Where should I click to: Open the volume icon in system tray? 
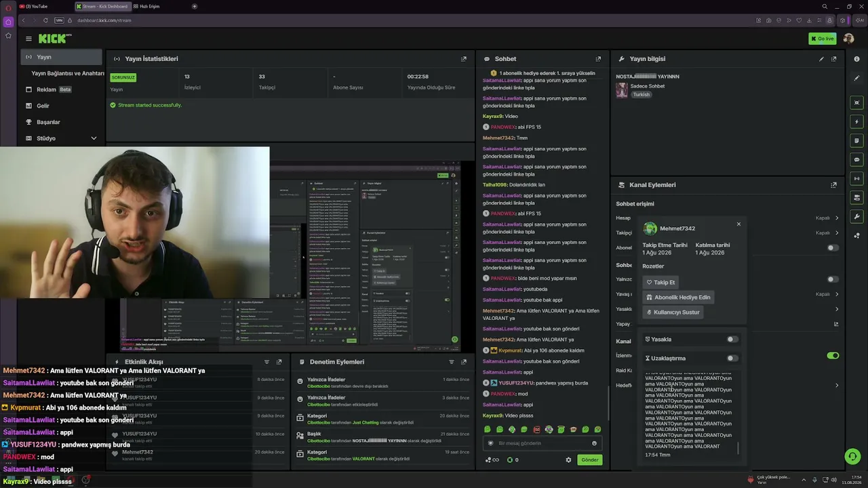pos(833,480)
